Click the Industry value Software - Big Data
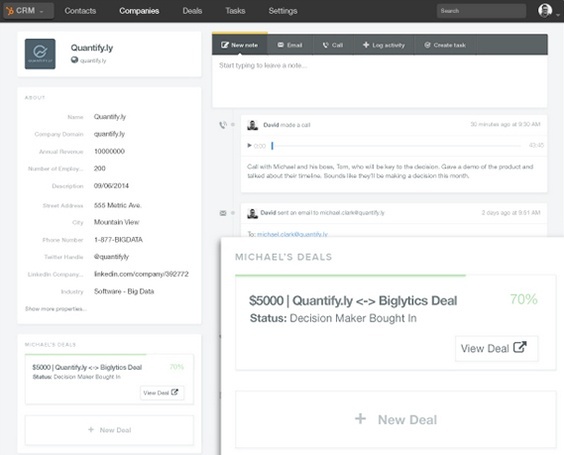564x455 pixels. (124, 291)
